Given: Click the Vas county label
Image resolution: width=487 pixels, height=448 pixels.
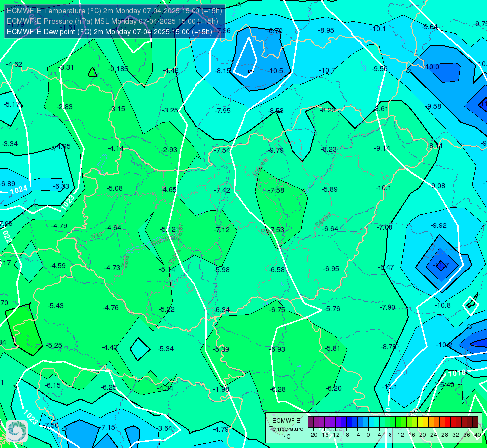Looking at the screenshot, I should click(97, 236).
